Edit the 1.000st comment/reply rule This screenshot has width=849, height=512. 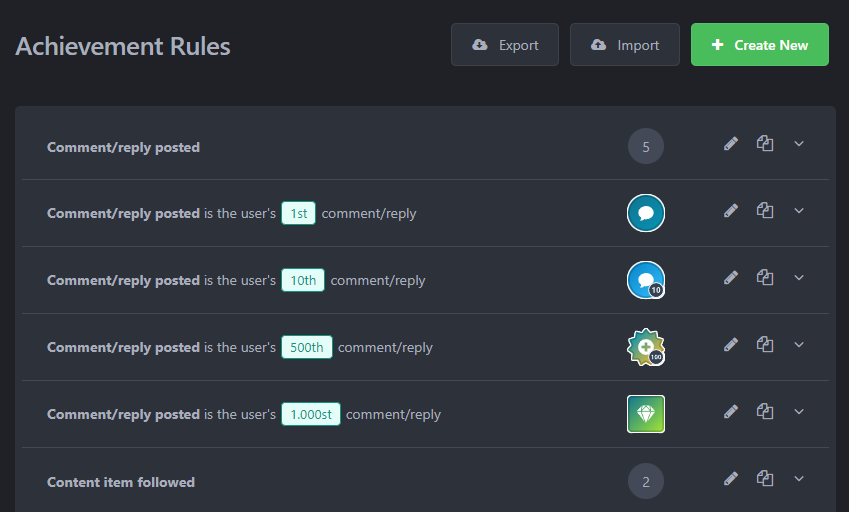pos(731,412)
